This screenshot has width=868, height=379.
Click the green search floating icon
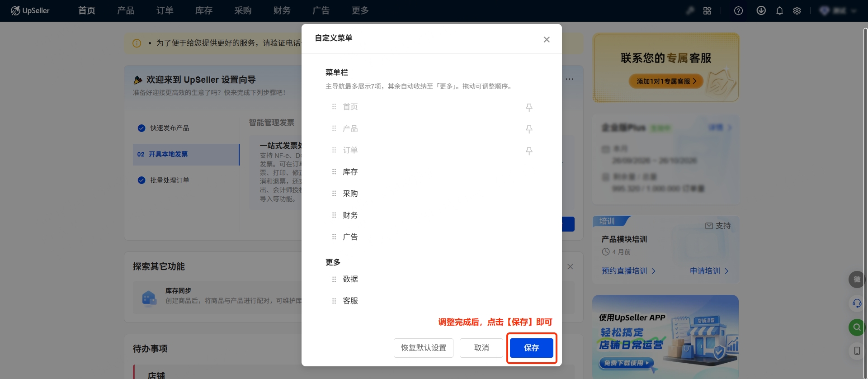coord(857,327)
